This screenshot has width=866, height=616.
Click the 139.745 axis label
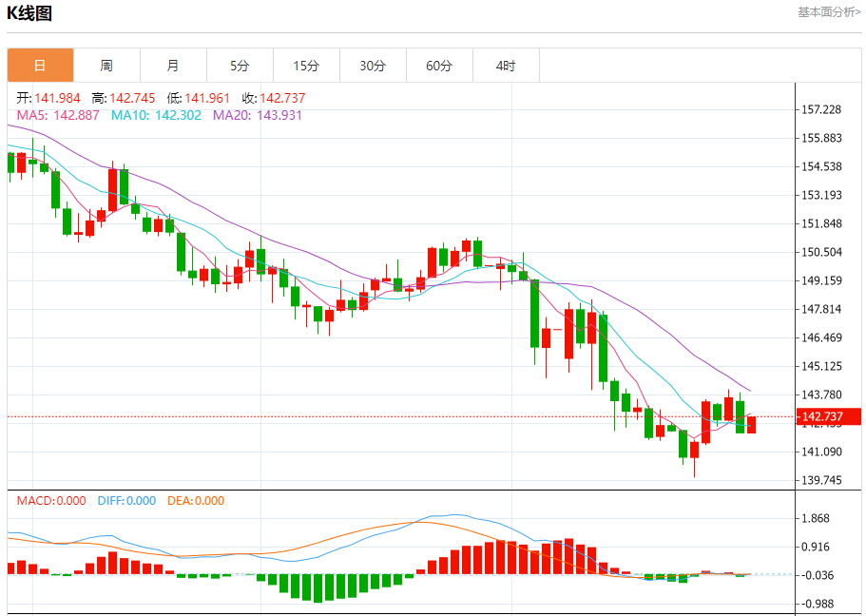(x=822, y=480)
